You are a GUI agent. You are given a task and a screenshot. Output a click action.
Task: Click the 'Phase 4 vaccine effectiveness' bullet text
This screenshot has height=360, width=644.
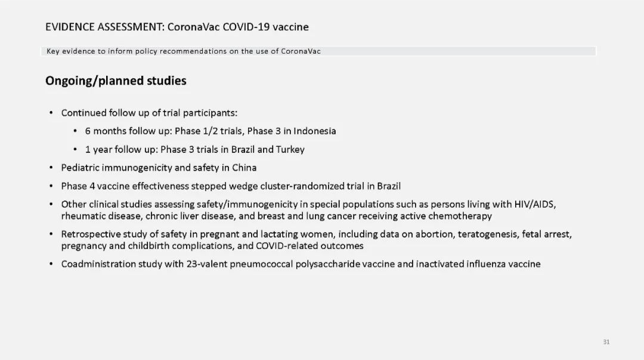(x=231, y=186)
